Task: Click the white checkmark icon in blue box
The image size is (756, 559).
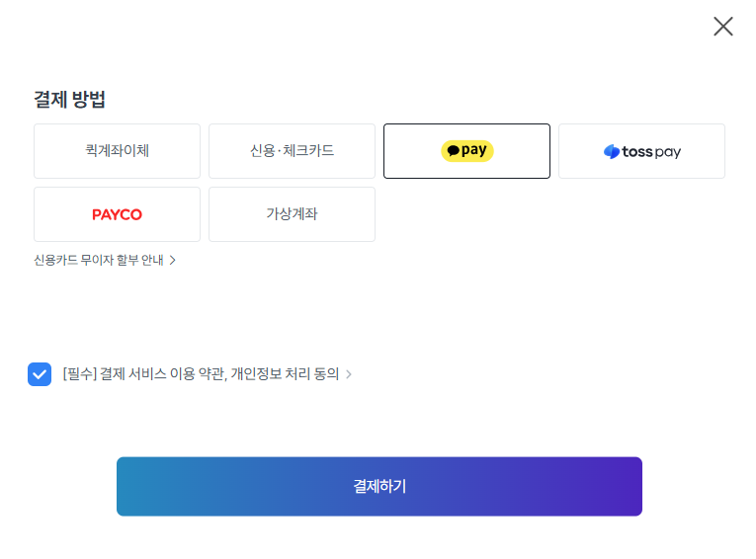Action: 40,374
